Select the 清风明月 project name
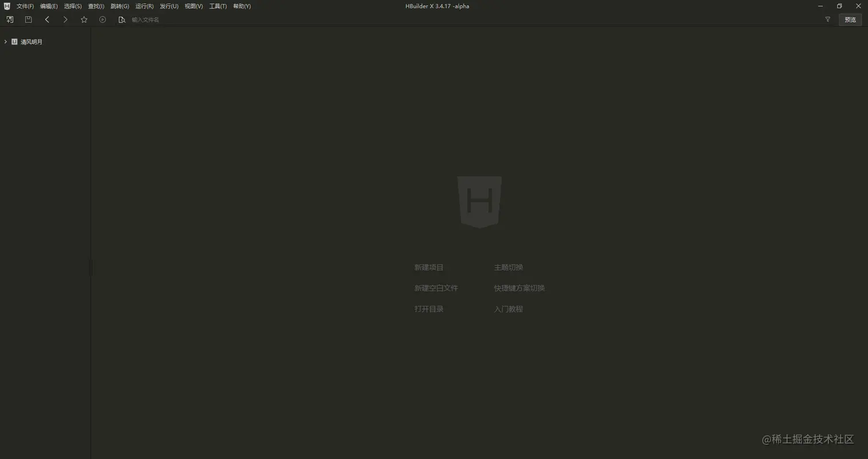 (32, 42)
